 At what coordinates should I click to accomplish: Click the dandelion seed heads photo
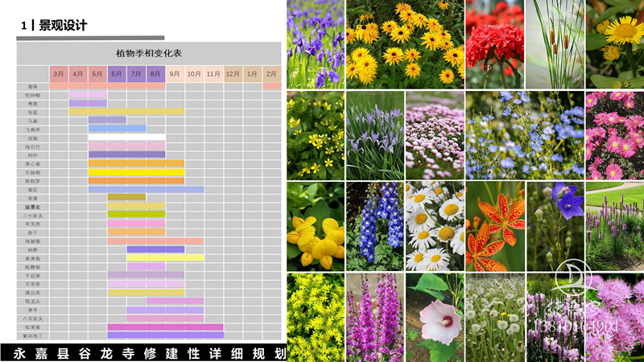pos(494,317)
